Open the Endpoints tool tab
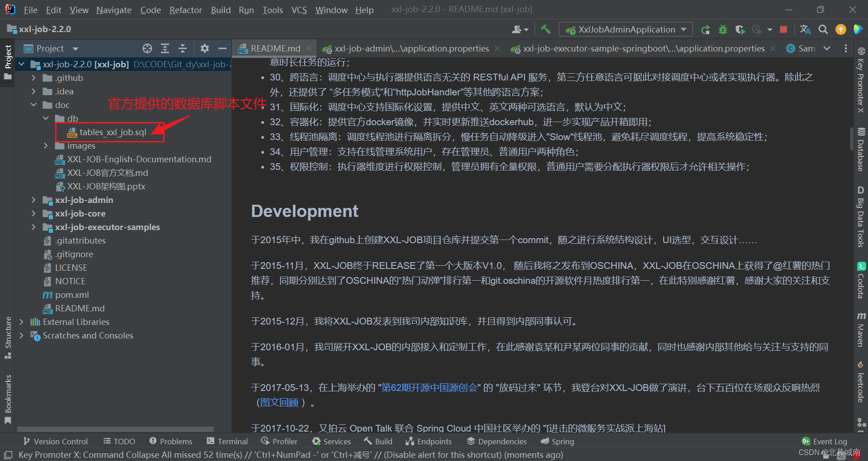Viewport: 868px width, 461px height. click(429, 442)
